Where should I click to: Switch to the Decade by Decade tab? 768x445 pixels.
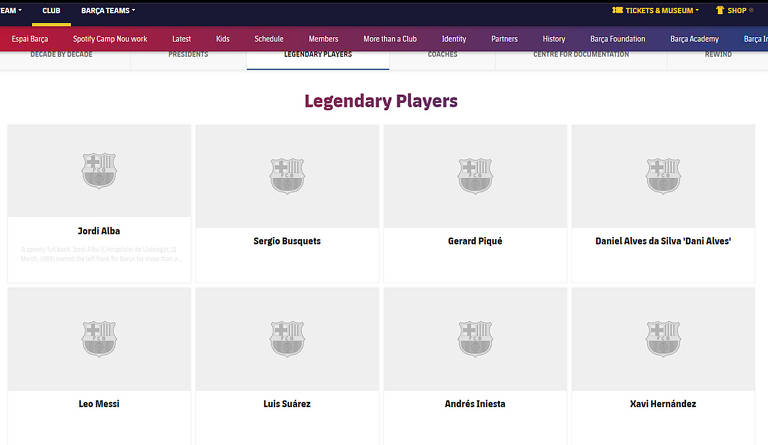[x=61, y=54]
